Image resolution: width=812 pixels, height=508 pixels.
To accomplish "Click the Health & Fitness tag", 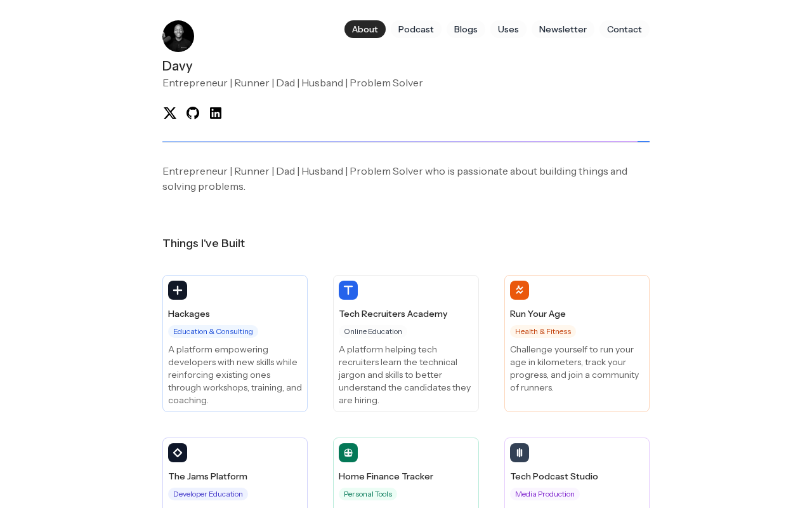I will (x=543, y=331).
